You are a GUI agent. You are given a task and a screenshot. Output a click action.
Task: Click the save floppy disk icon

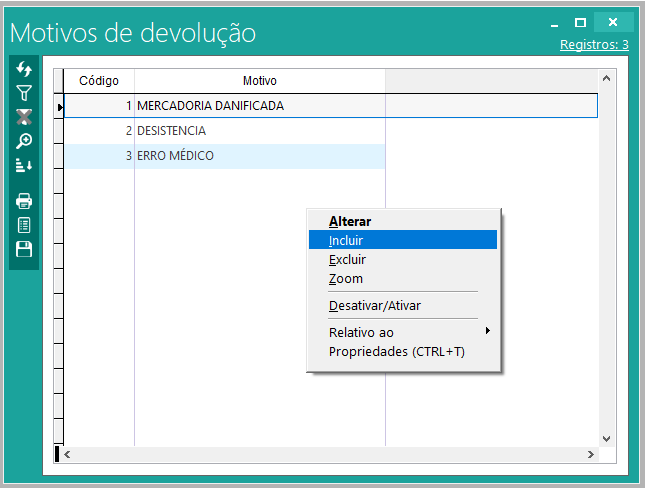24,249
